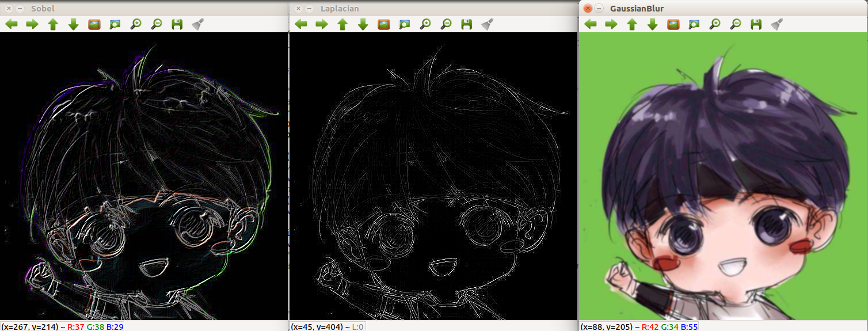Save the Laplacian image
Screen dimensions: 868x331
coord(467,24)
